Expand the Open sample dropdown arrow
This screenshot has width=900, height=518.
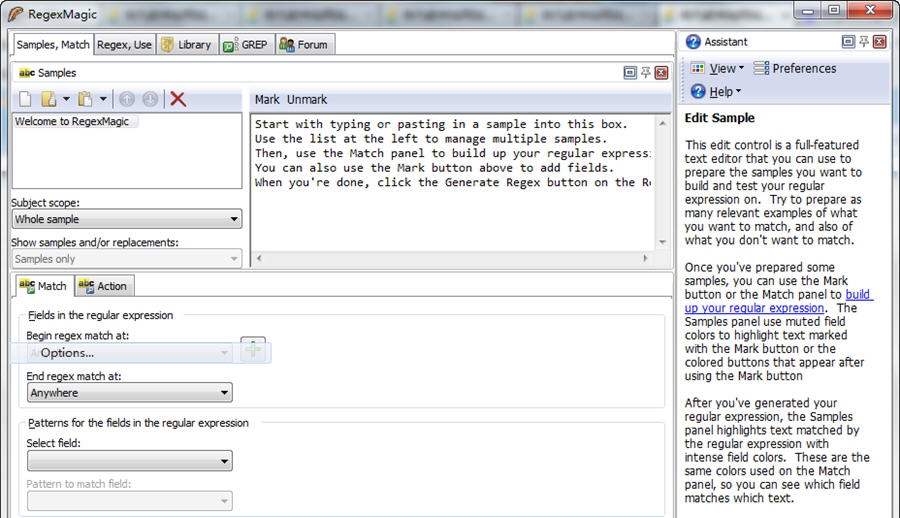pos(66,99)
